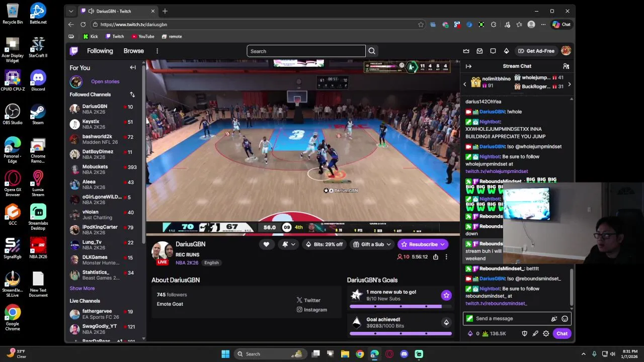Click the heart unfollow button
The height and width of the screenshot is (362, 644).
click(x=266, y=244)
